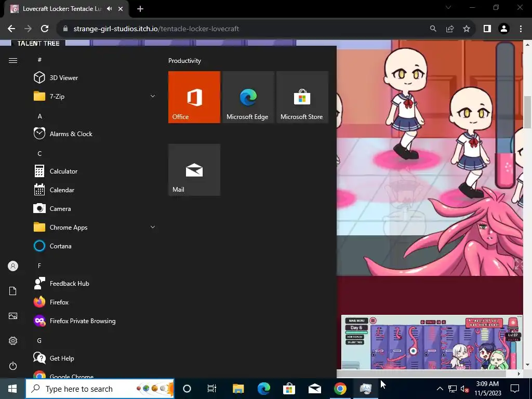Open Chrome zoom search icon
This screenshot has width=532, height=399.
point(433,29)
